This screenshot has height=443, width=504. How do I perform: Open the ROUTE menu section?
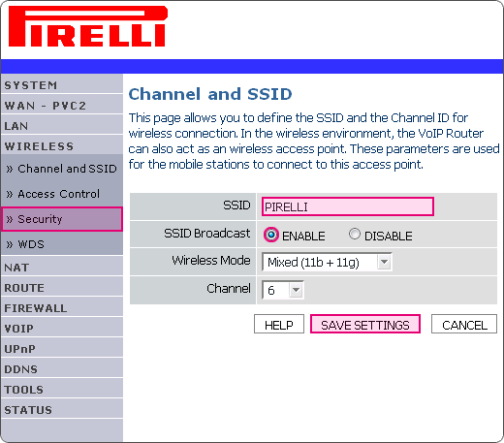pos(62,288)
